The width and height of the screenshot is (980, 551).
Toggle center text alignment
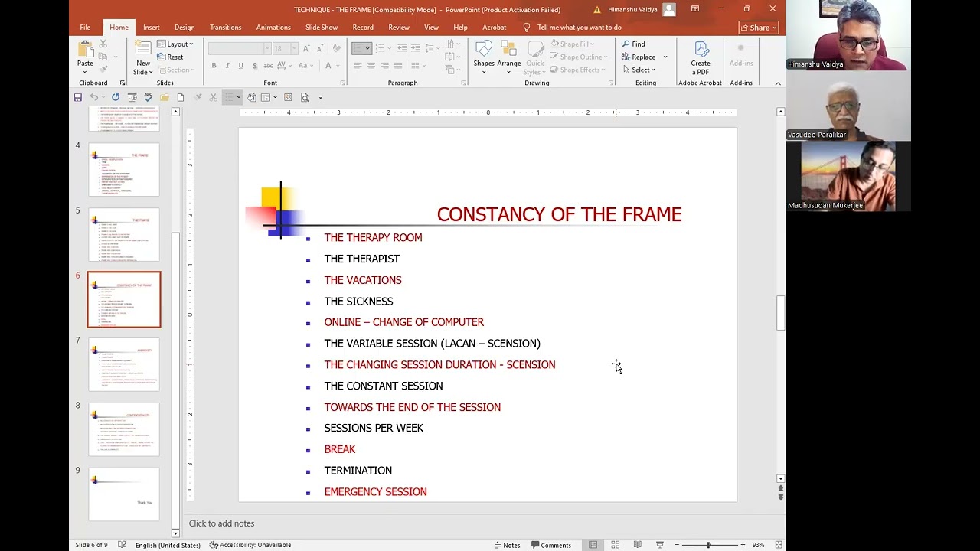[371, 66]
